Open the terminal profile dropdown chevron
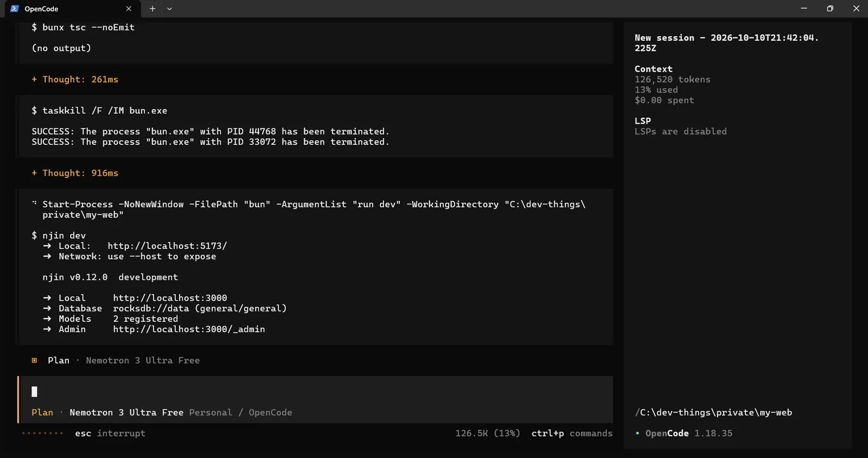 point(169,9)
